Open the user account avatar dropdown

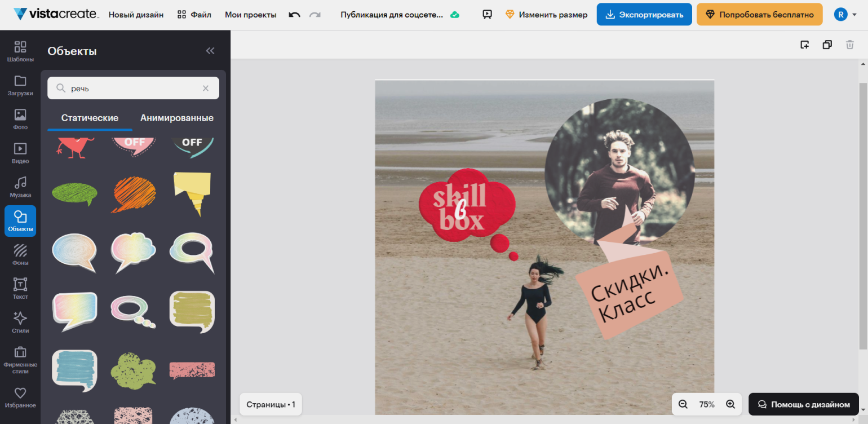(845, 15)
